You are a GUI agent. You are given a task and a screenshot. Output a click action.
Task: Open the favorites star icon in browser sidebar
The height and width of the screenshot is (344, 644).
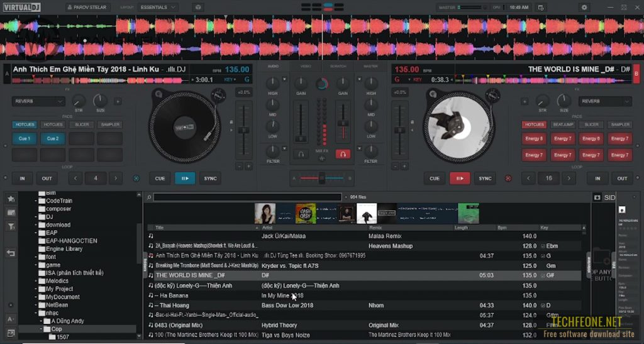pyautogui.click(x=11, y=199)
